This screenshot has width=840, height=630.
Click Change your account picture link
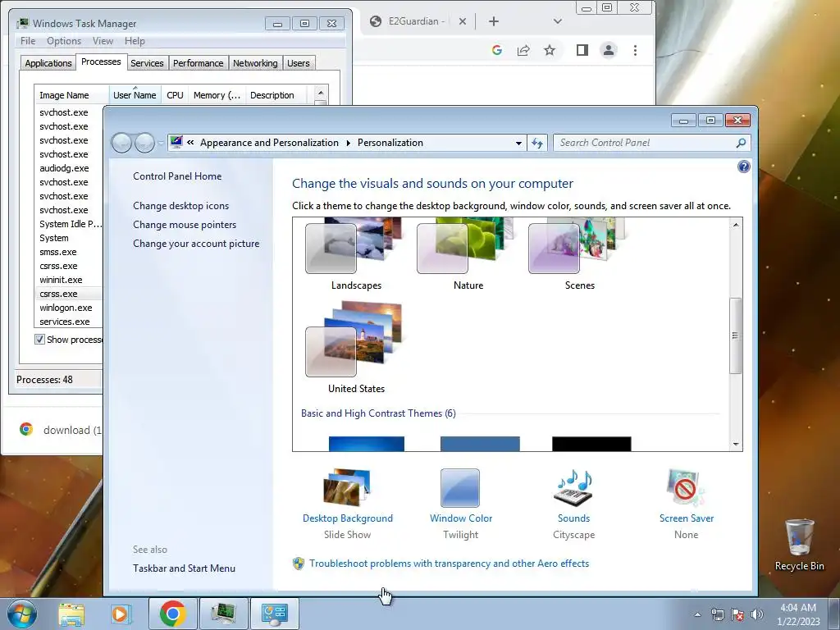tap(196, 243)
